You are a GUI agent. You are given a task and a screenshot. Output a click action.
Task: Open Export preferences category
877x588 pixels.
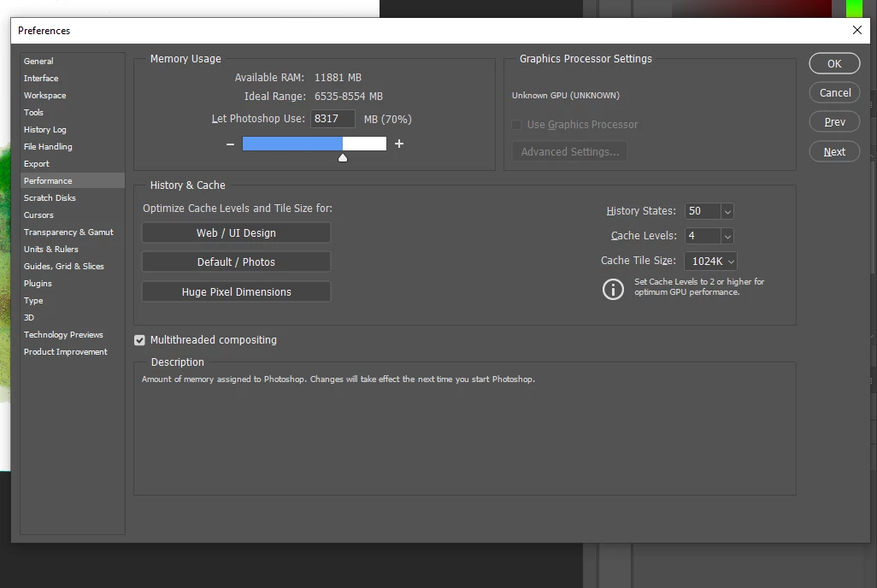coord(72,164)
